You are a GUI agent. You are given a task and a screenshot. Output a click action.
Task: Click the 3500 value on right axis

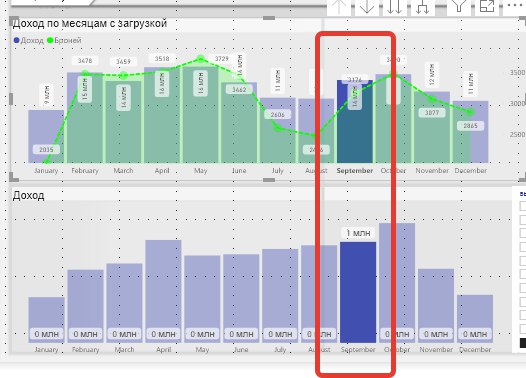click(x=517, y=72)
